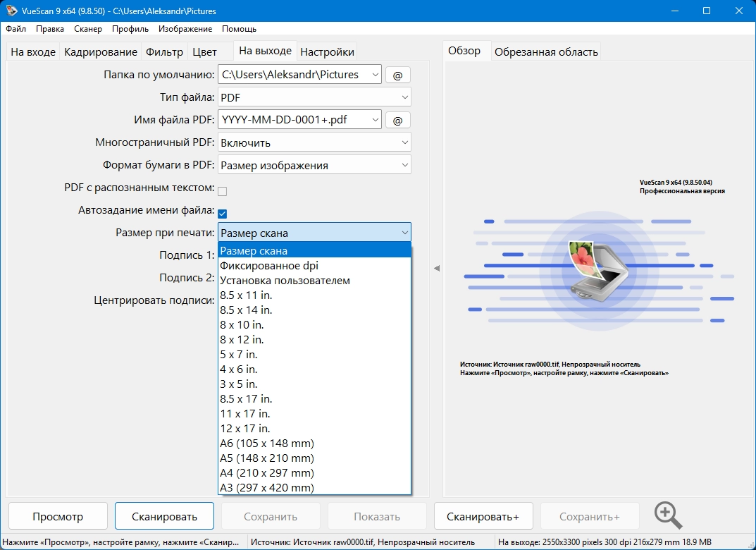Select 8.5 x 11 in. print size
This screenshot has width=756, height=550.
click(314, 295)
